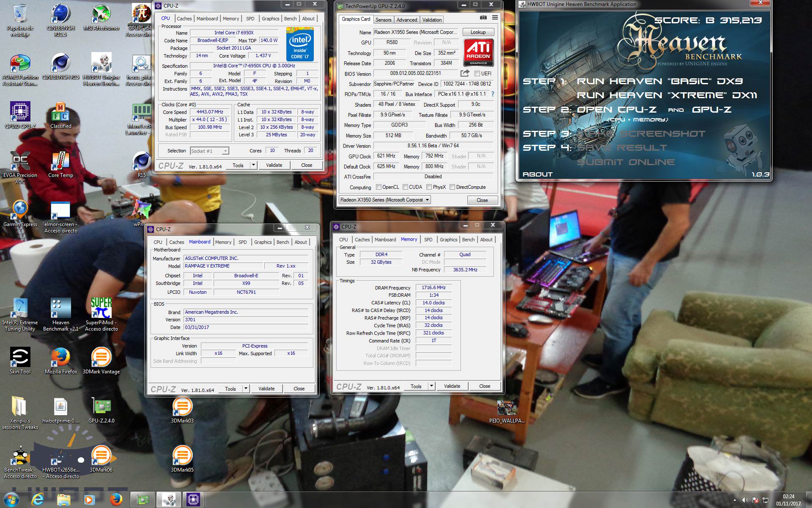Toggle the PhysX checkbox

coord(429,187)
